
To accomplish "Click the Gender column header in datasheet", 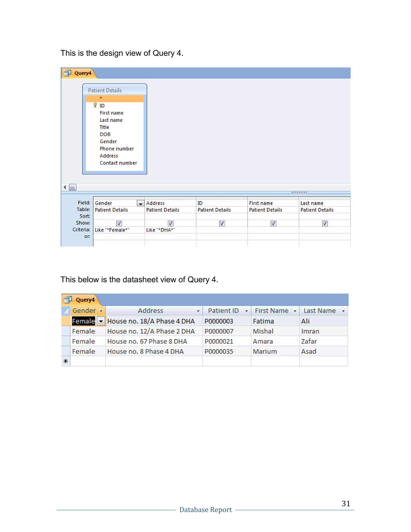I will coord(88,311).
